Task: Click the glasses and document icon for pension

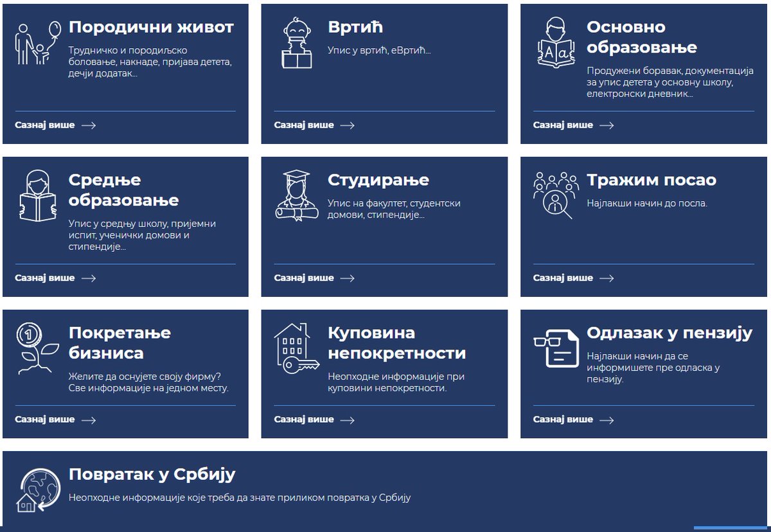Action: pyautogui.click(x=556, y=349)
